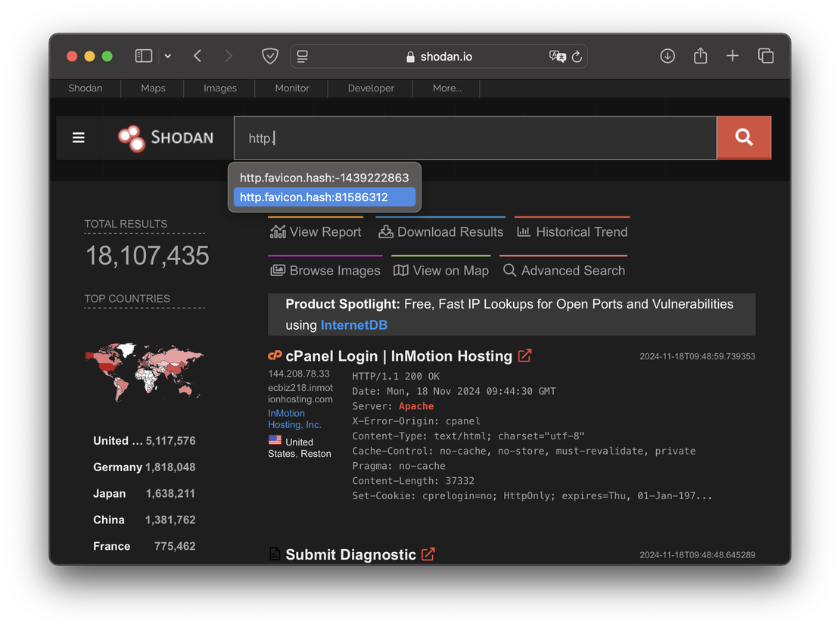Click the Download Results download icon

(x=385, y=231)
